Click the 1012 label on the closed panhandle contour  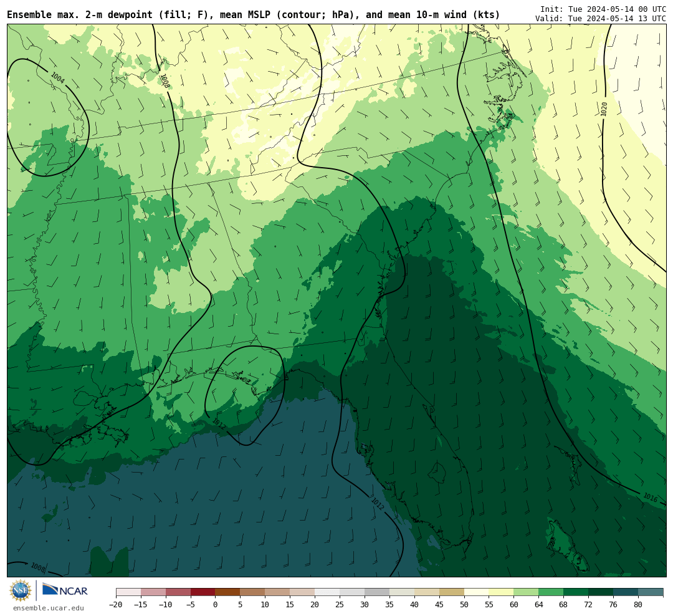point(219,423)
